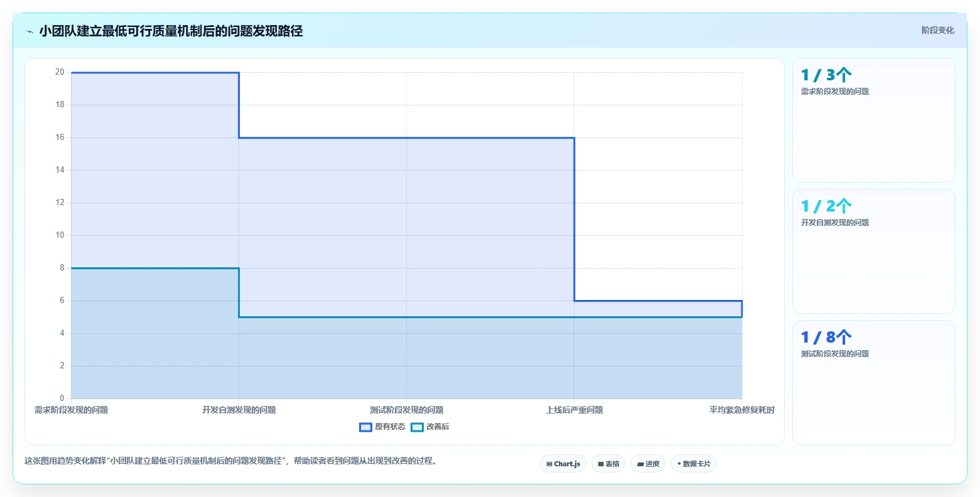
Task: Click the 测试阶段发现的问题 x-axis label
Action: [406, 410]
